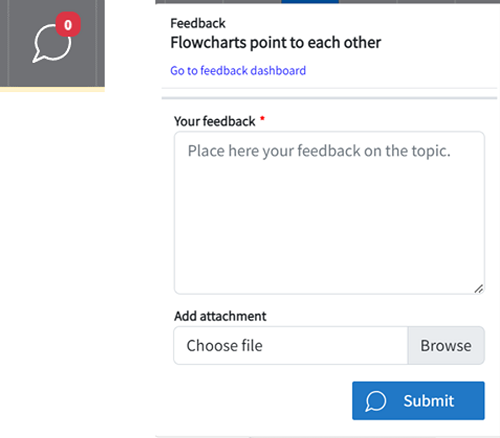Click the 'Feedback' panel heading
The width and height of the screenshot is (500, 438).
198,23
